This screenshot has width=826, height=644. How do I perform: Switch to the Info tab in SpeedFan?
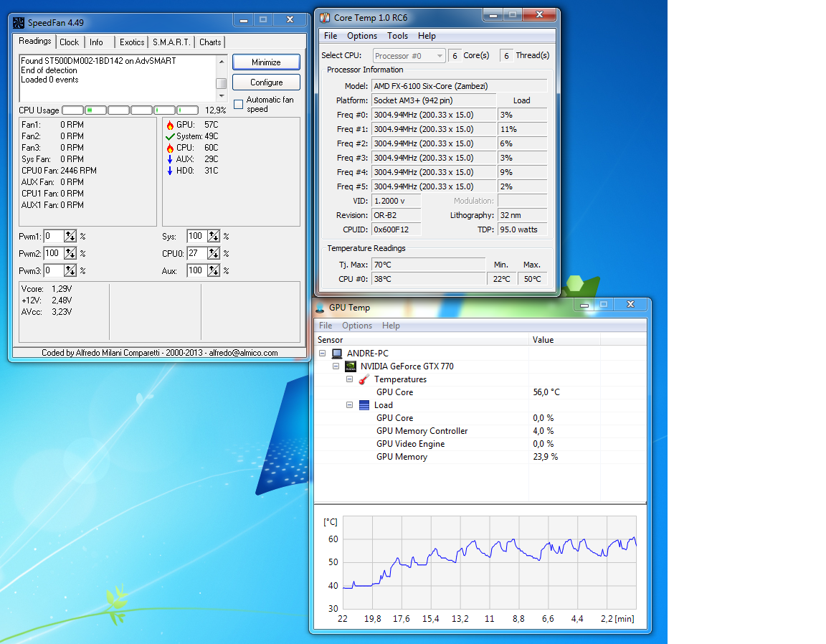tap(96, 42)
